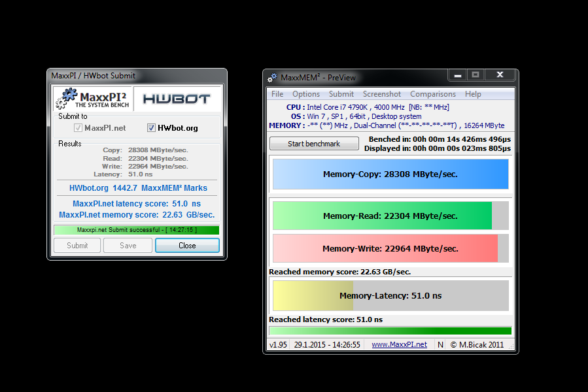Click the maximize button of MaxxMEM²
This screenshot has width=588, height=392.
[x=476, y=75]
